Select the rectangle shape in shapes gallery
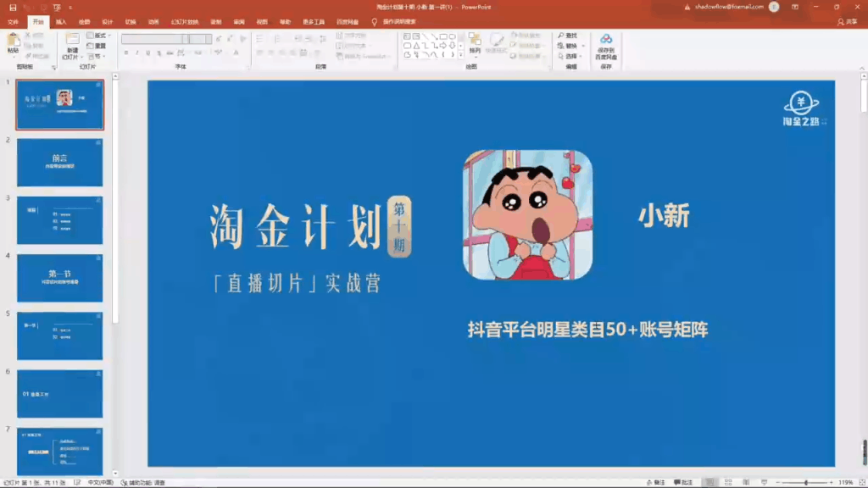The image size is (868, 488). [443, 36]
